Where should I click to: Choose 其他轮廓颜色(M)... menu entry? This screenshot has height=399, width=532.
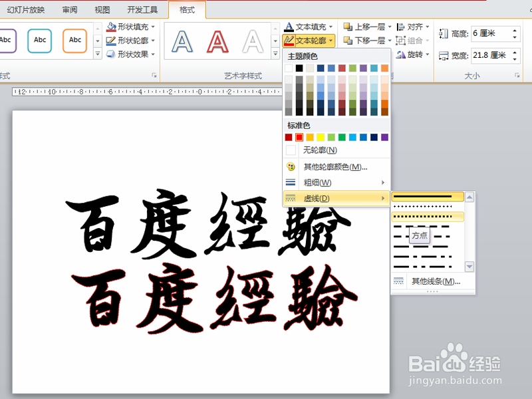(x=336, y=167)
